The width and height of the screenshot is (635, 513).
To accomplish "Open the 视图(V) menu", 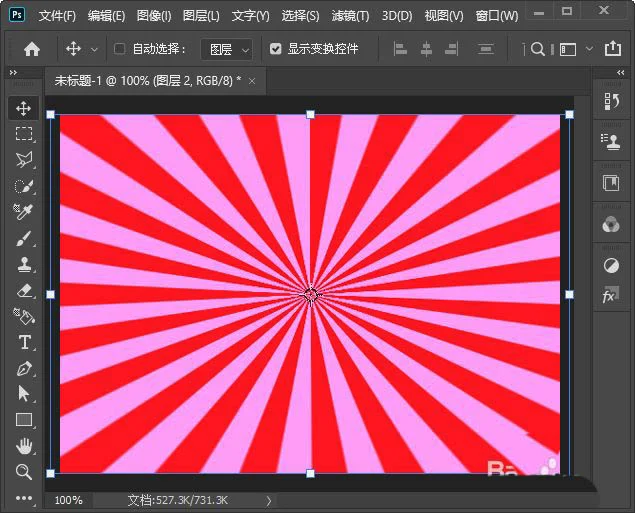I will [x=443, y=16].
